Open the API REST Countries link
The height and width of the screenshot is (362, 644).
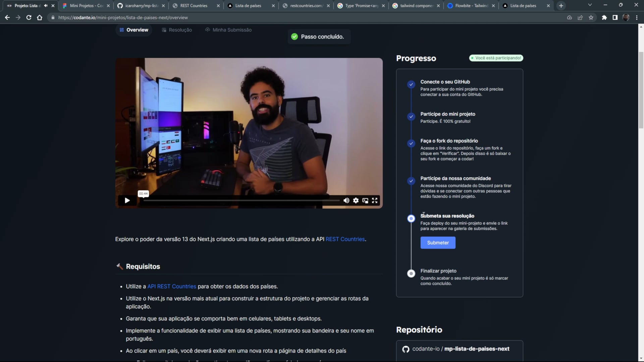tap(172, 286)
